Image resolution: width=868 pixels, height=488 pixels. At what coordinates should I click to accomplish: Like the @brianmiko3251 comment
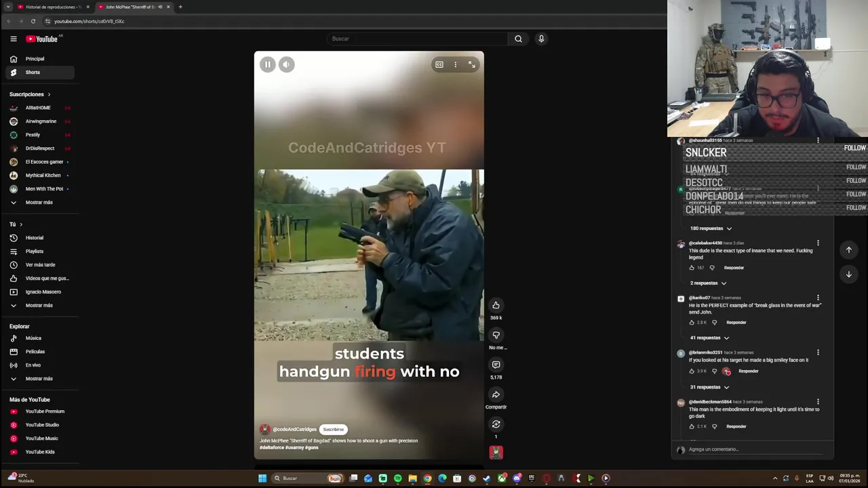click(x=692, y=371)
